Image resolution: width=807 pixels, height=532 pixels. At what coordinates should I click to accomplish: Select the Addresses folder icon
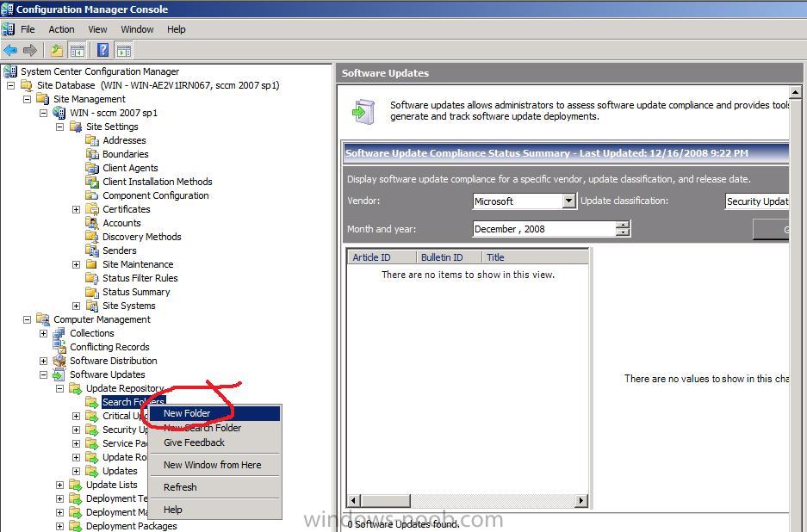[92, 140]
